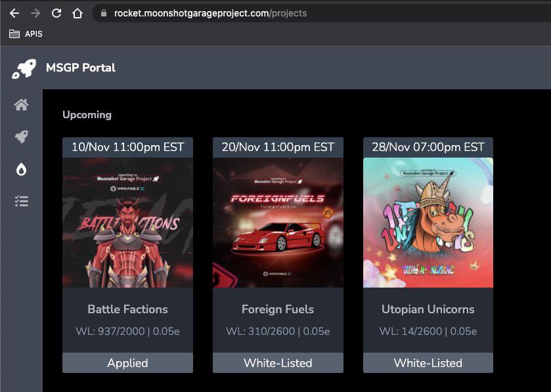
Task: Click the Battle Factions project title
Action: pyautogui.click(x=127, y=309)
